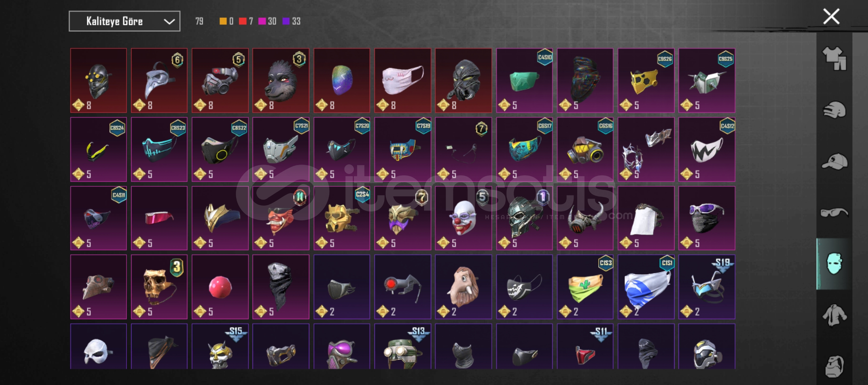The image size is (868, 385).
Task: Click the dropdown chevron arrow
Action: click(x=169, y=21)
